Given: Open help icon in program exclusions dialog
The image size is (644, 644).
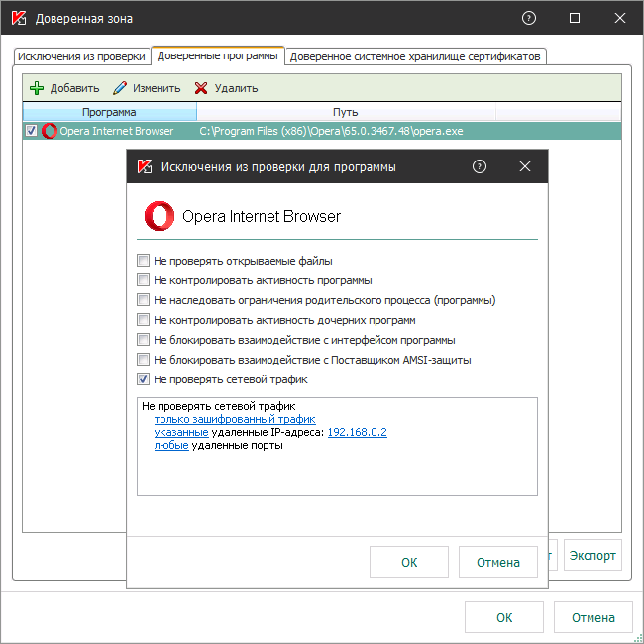Looking at the screenshot, I should (480, 166).
